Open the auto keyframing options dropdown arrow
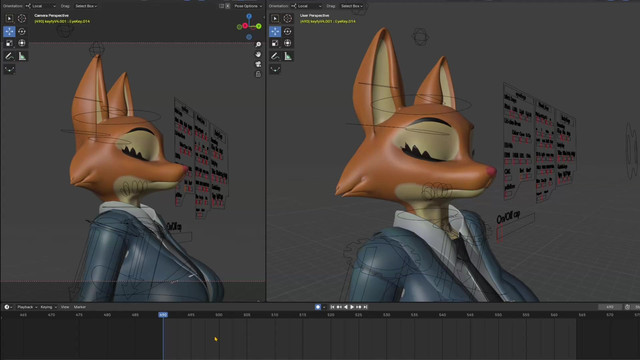Image resolution: width=640 pixels, height=360 pixels. point(324,307)
